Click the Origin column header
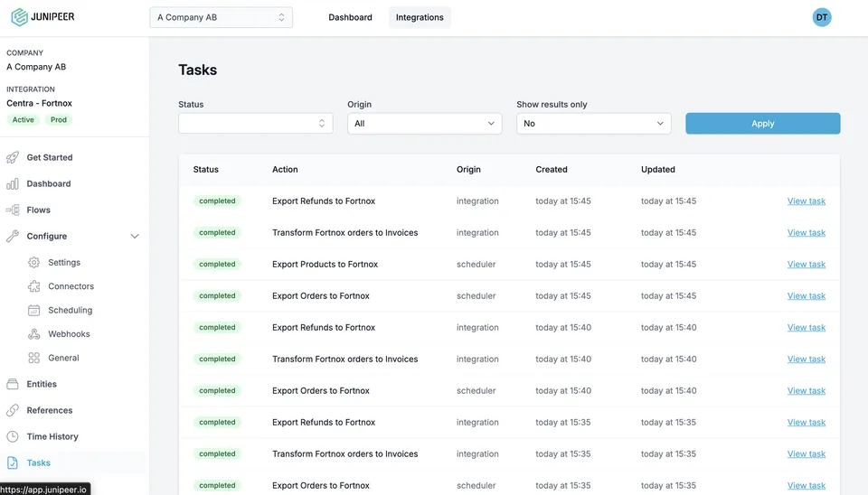This screenshot has height=495, width=868. 468,169
